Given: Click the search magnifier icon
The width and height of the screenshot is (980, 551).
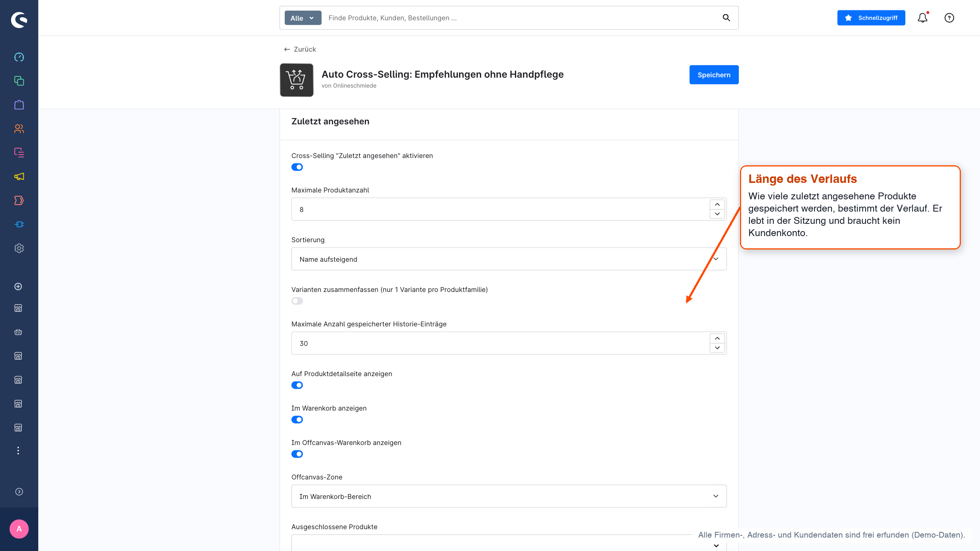Looking at the screenshot, I should (726, 18).
